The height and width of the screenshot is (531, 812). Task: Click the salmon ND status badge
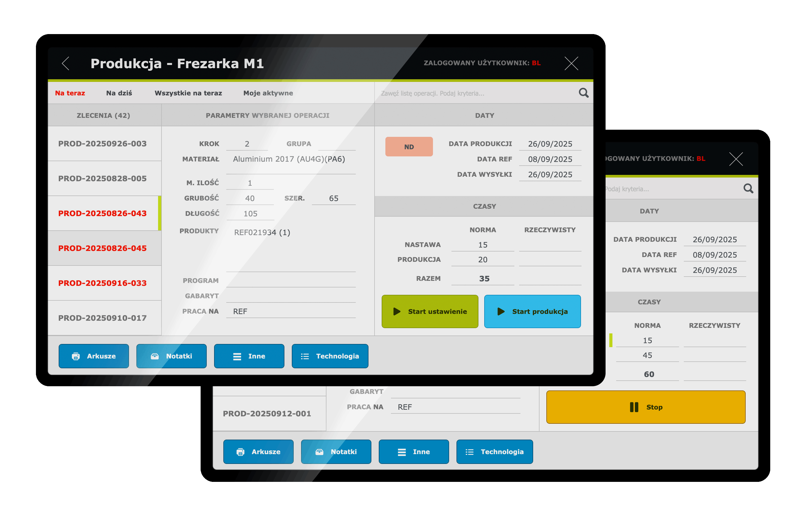[409, 147]
